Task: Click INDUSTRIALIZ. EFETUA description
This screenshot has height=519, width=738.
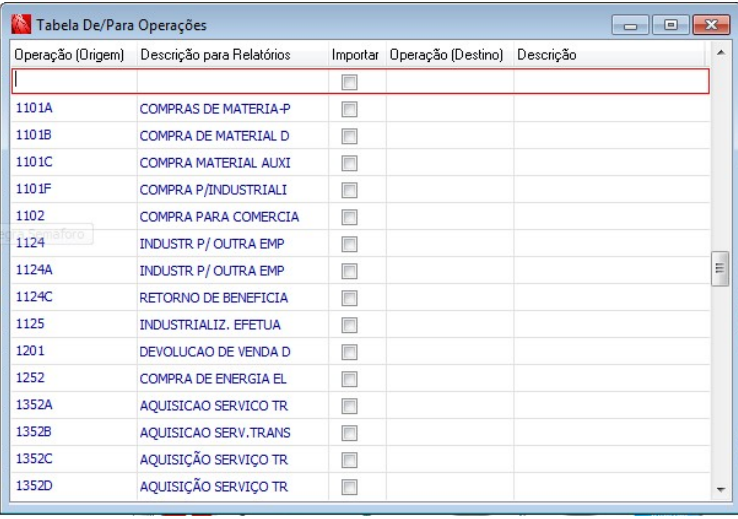Action: [210, 325]
